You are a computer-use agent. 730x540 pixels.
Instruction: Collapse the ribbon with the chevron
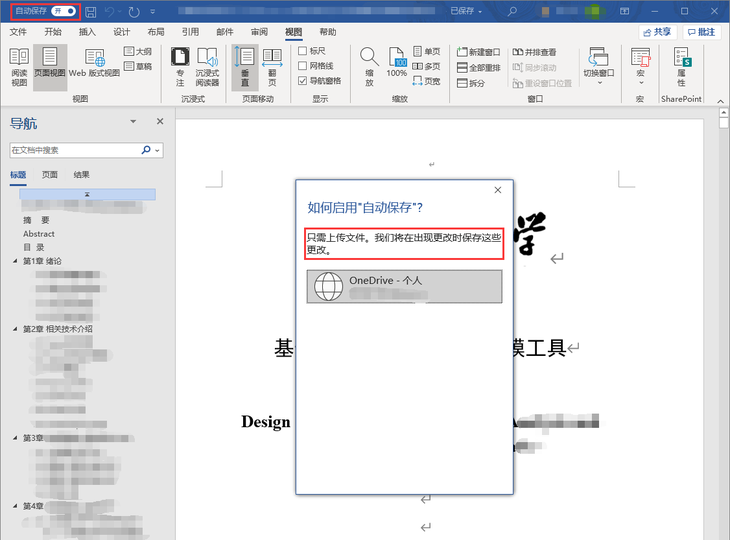720,101
